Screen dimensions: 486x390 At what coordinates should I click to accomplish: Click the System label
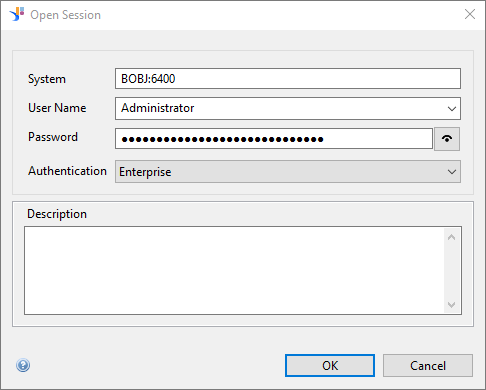pyautogui.click(x=47, y=79)
